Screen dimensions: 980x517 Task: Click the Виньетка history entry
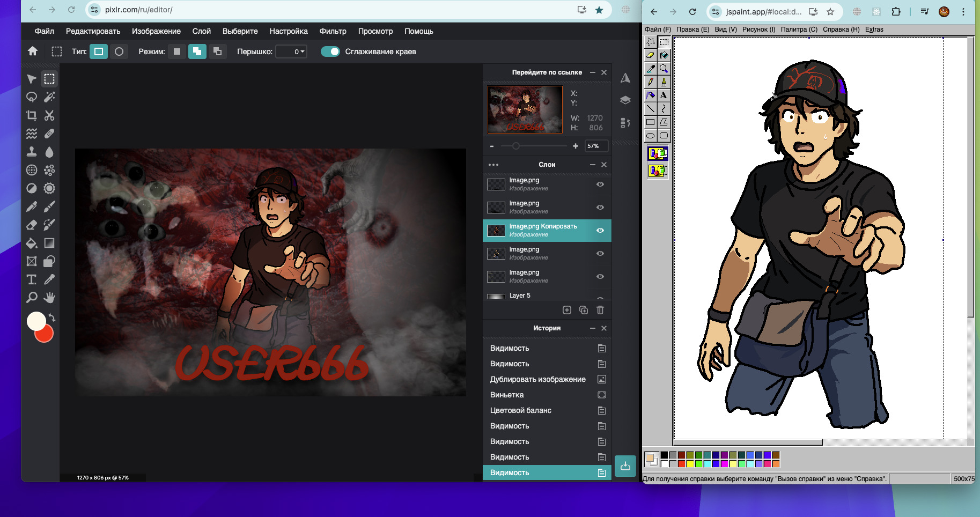[547, 395]
